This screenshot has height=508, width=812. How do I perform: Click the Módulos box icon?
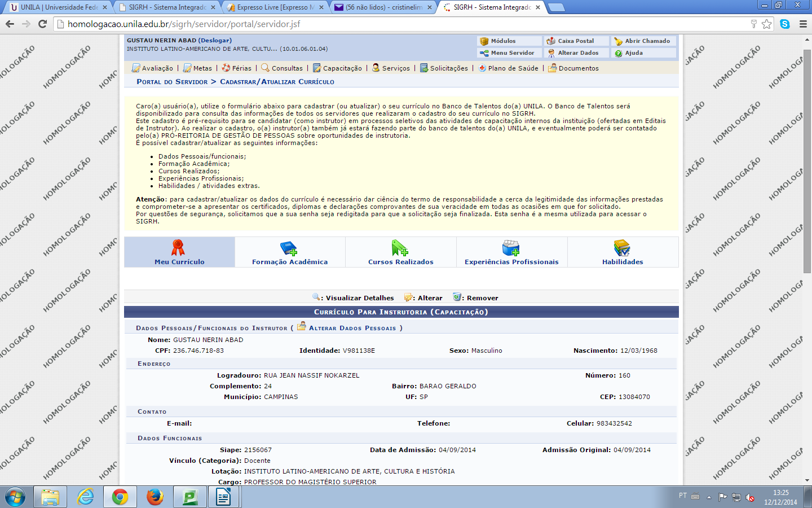(x=484, y=41)
